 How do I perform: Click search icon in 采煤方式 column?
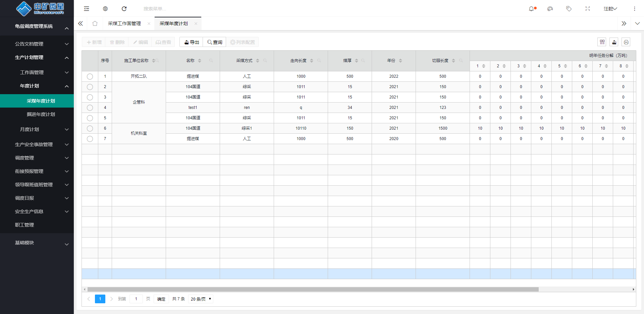point(265,61)
